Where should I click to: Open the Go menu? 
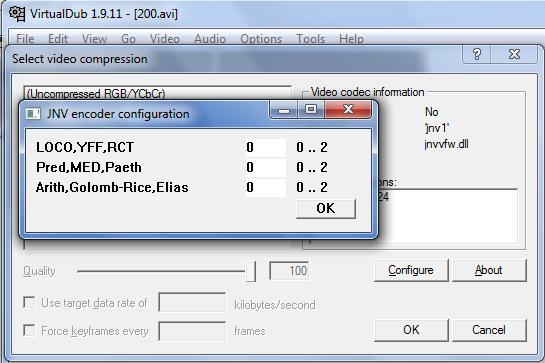pyautogui.click(x=128, y=39)
